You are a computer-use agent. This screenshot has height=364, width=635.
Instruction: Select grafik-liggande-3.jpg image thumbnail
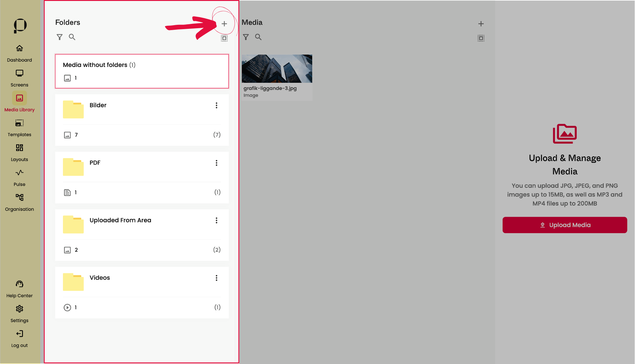click(x=277, y=69)
